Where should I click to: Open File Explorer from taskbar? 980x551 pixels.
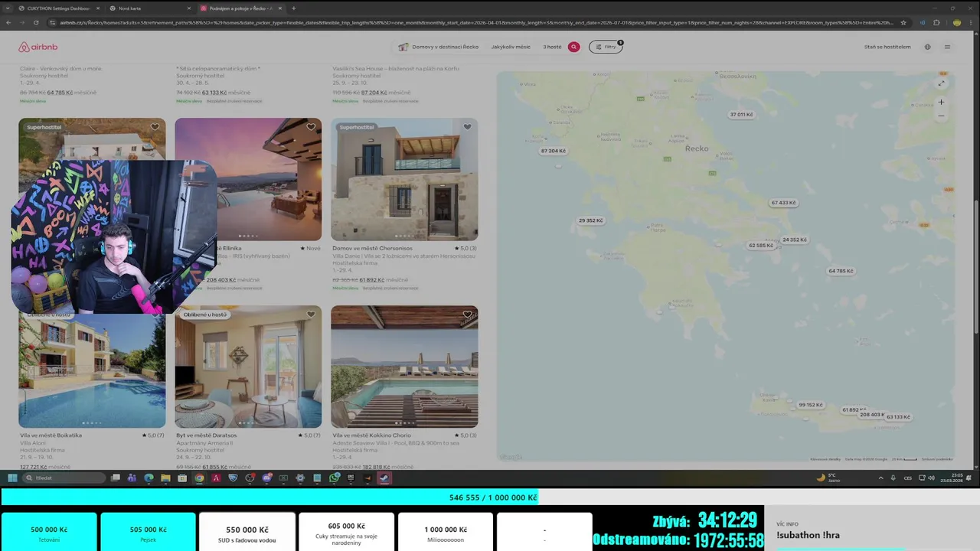point(165,478)
